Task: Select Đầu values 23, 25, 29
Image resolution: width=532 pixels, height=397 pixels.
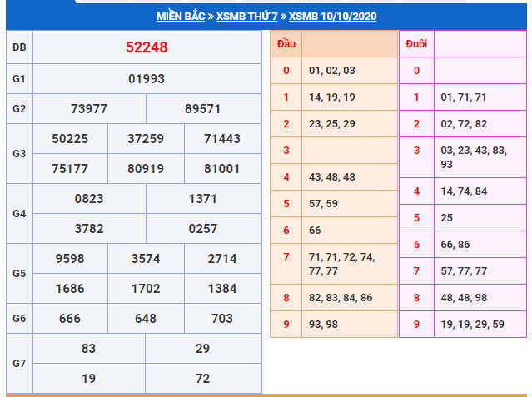Action: [332, 124]
